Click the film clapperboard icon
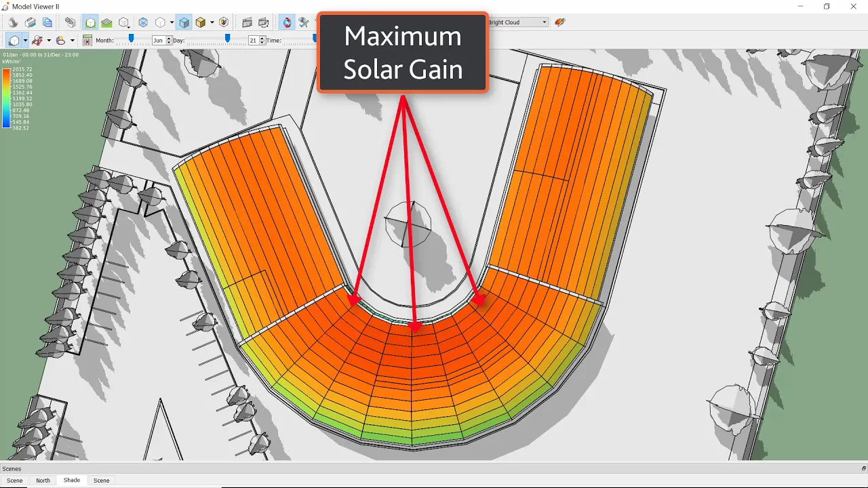The width and height of the screenshot is (868, 488). 248,22
